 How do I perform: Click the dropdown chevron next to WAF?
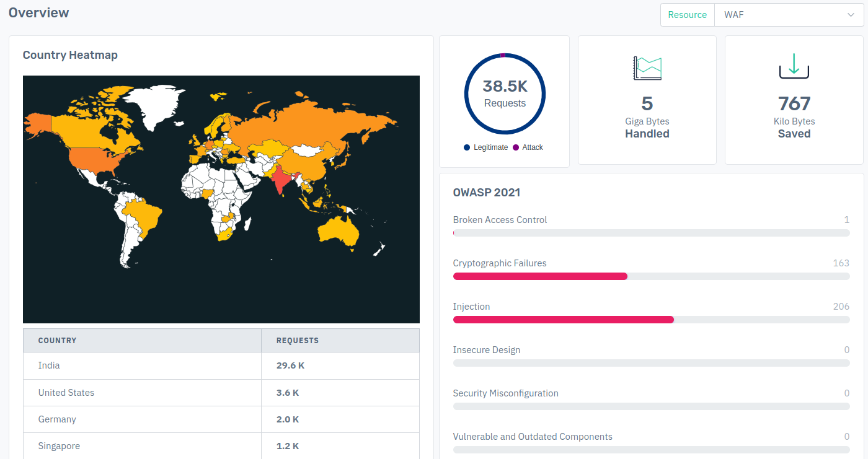(x=851, y=15)
